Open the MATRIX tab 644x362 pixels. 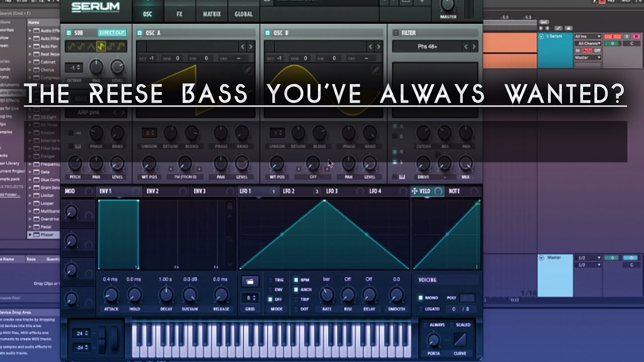pos(212,14)
